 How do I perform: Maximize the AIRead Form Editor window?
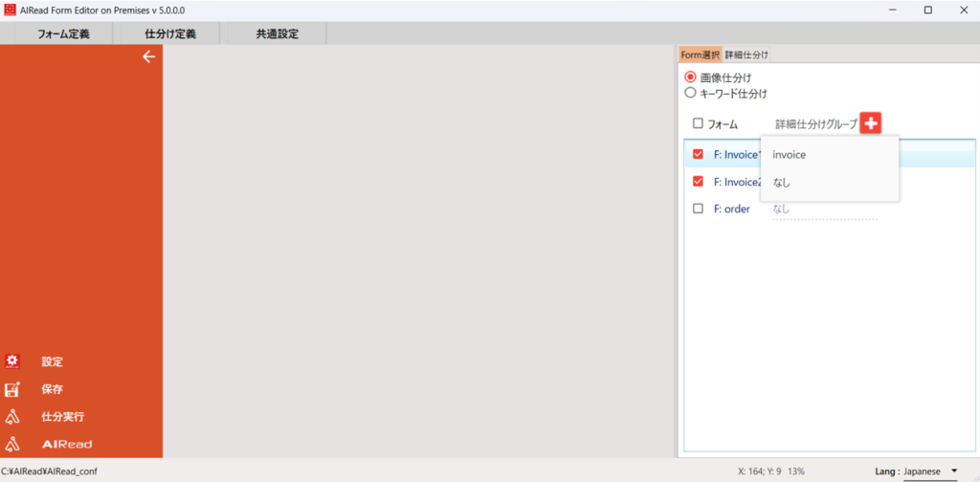(x=928, y=10)
